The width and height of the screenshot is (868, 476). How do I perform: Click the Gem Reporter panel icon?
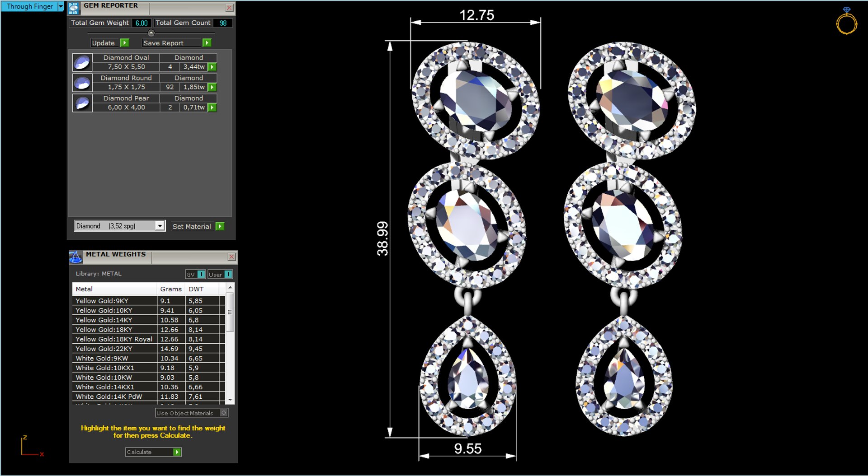[73, 8]
